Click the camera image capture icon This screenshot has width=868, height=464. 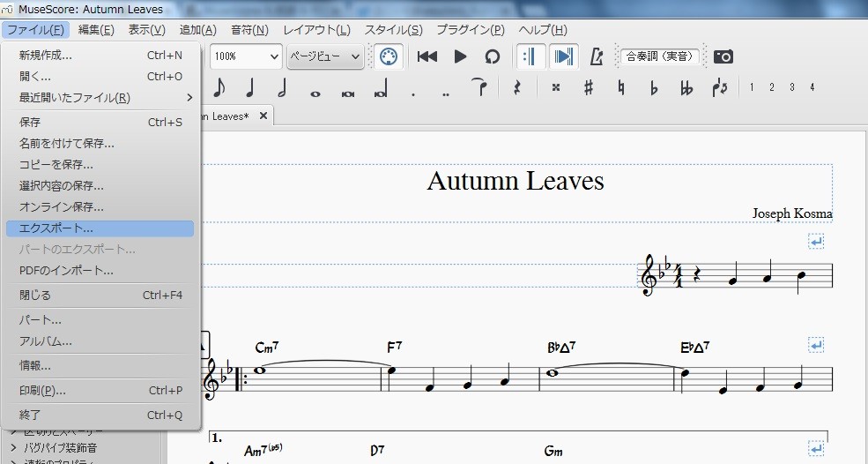723,56
